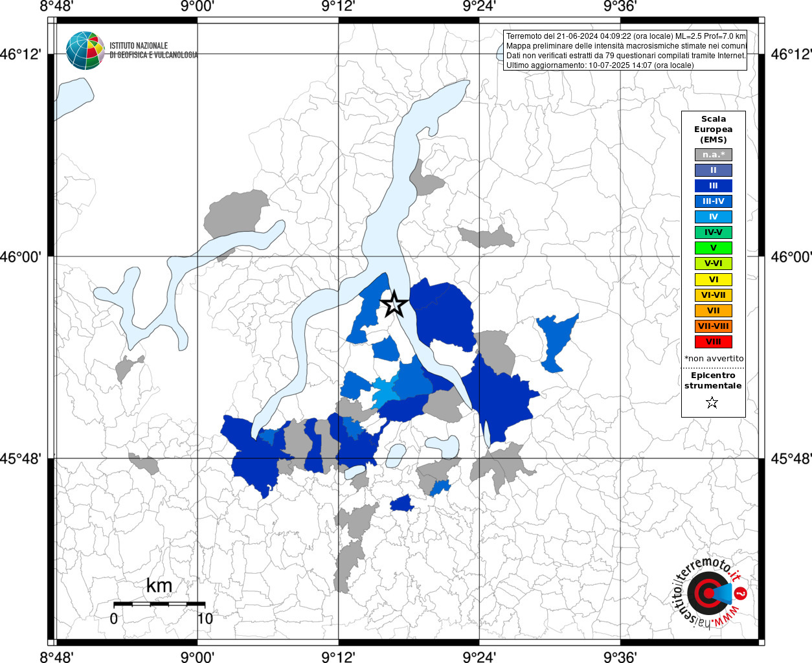Image resolution: width=812 pixels, height=663 pixels.
Task: Click the km scale bar
Action: click(x=159, y=604)
